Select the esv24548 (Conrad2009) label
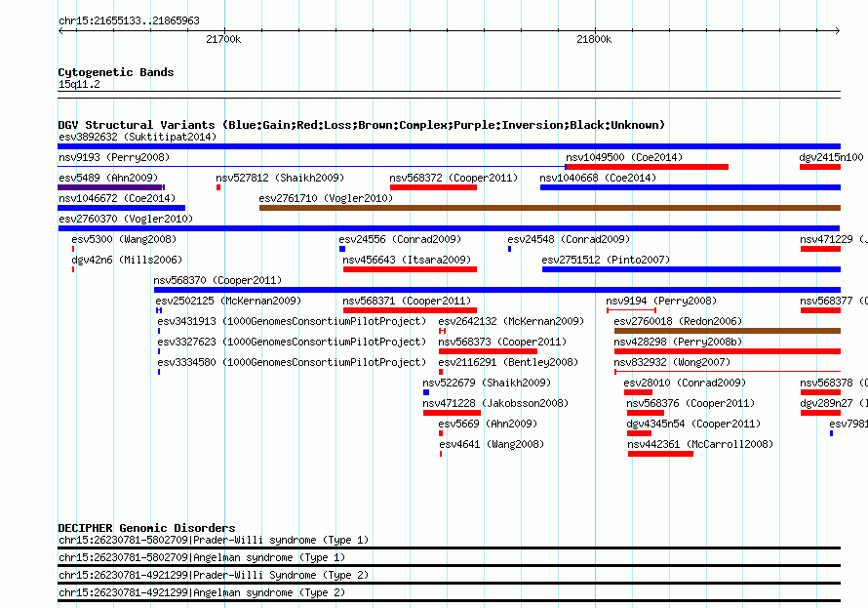The width and height of the screenshot is (868, 608). (x=569, y=239)
